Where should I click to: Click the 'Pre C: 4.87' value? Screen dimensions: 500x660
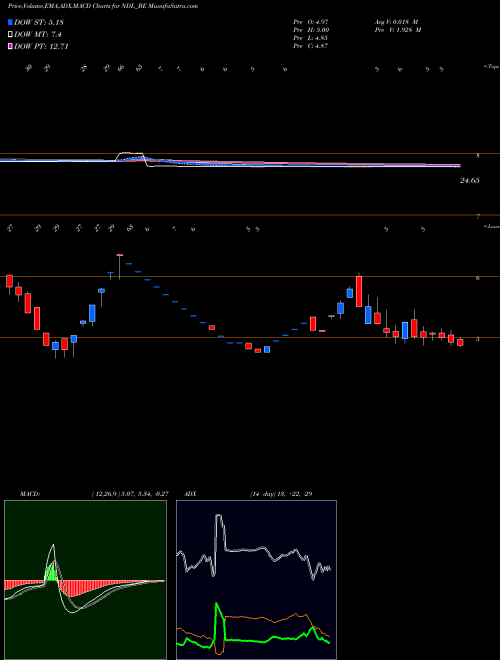(x=311, y=46)
